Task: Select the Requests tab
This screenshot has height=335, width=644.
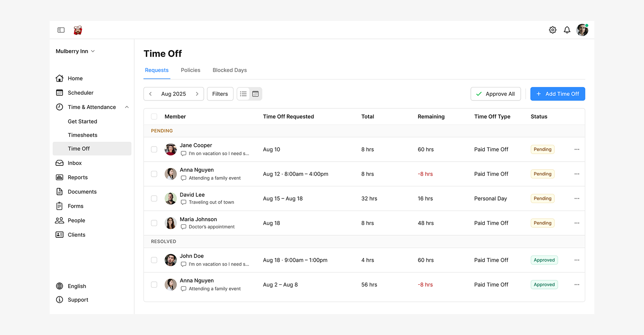Action: [157, 70]
